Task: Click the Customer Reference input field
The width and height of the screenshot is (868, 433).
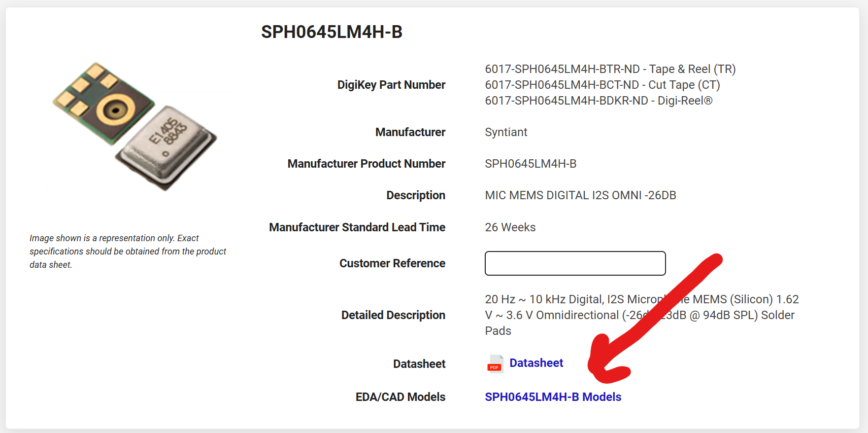Action: tap(575, 263)
